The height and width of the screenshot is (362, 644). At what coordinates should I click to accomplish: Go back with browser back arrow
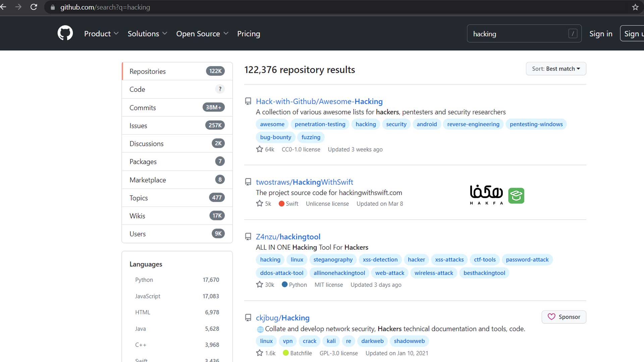point(3,7)
